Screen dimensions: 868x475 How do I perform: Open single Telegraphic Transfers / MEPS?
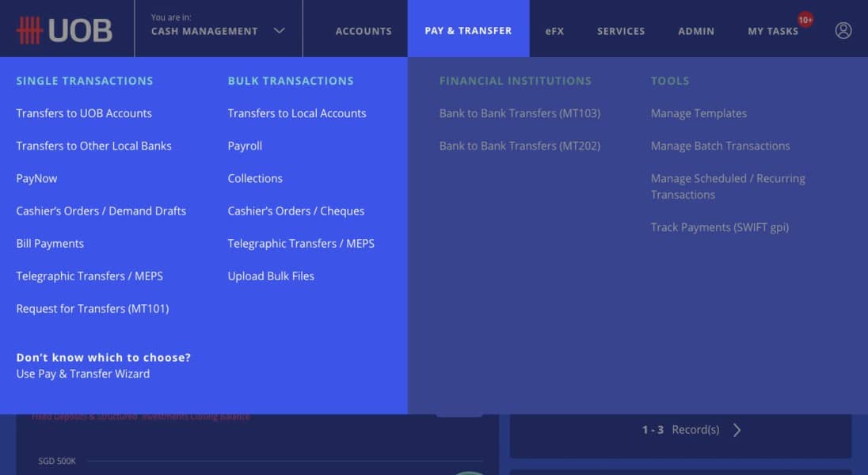pos(89,275)
